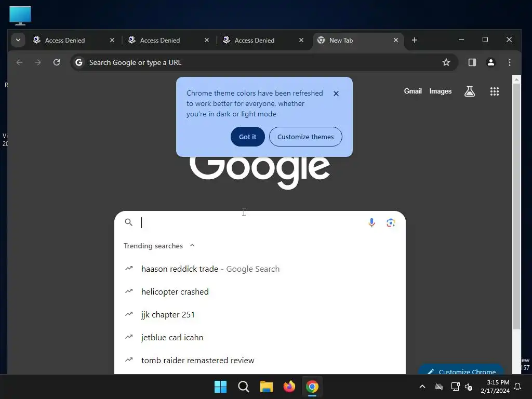Screen dimensions: 532x399
Task: Dismiss the theme colors popup with X
Action: tap(336, 94)
